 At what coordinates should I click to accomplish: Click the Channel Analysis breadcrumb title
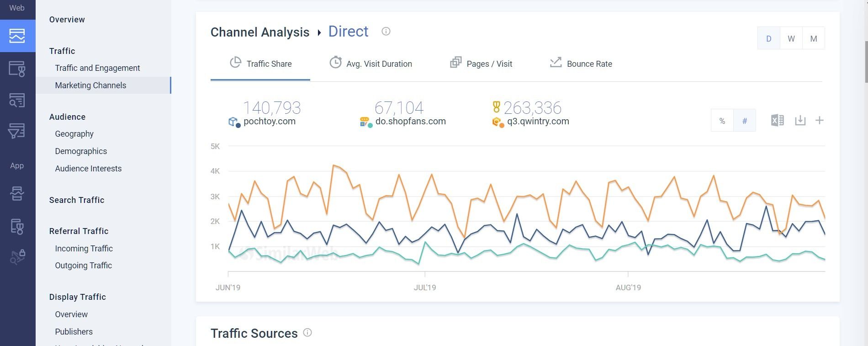(260, 32)
